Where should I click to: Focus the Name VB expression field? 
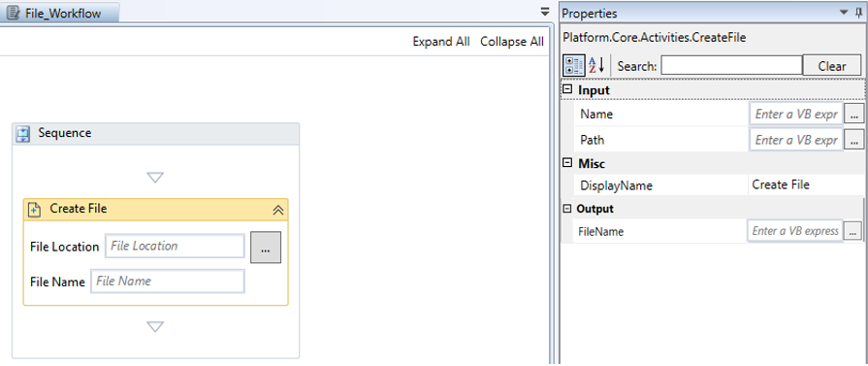point(796,115)
